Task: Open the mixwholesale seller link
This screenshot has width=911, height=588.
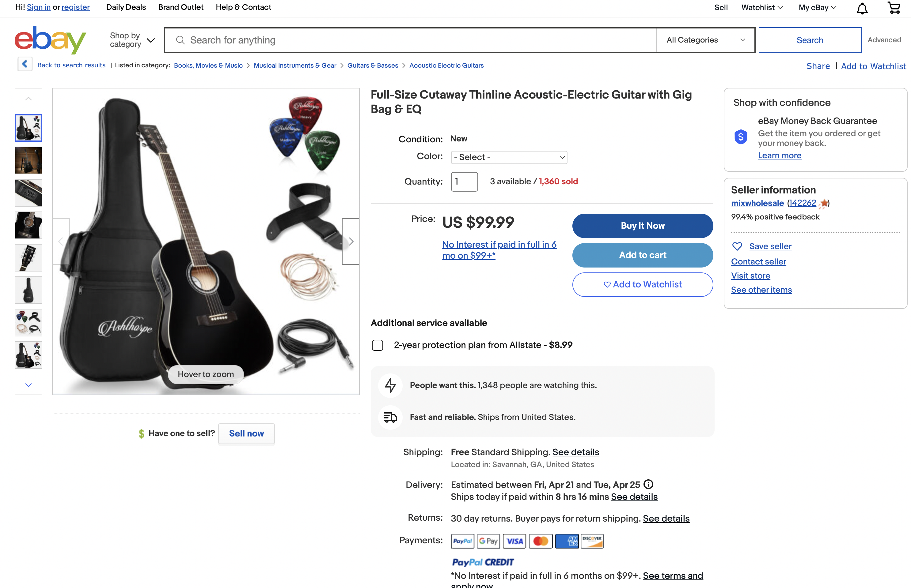Action: (x=757, y=203)
